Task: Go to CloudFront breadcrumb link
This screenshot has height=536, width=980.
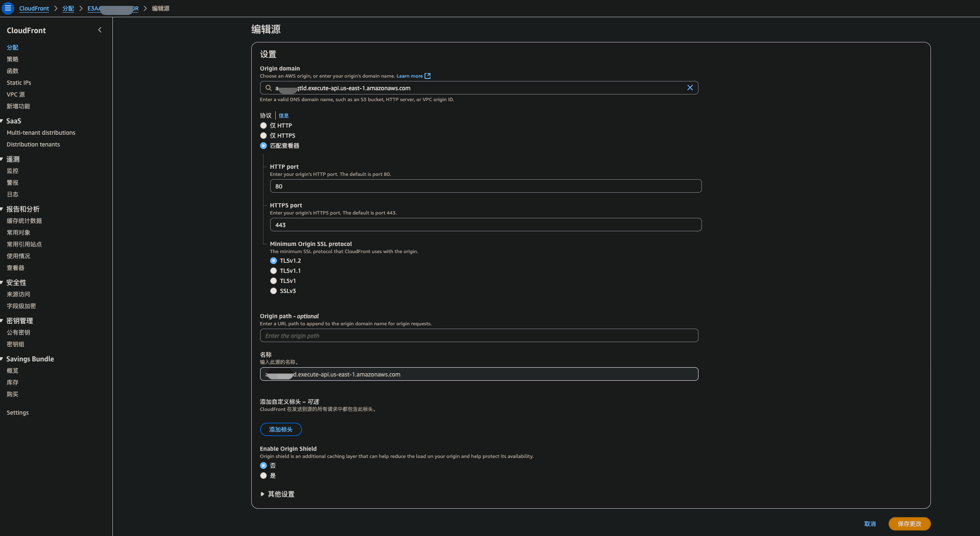Action: pyautogui.click(x=34, y=8)
